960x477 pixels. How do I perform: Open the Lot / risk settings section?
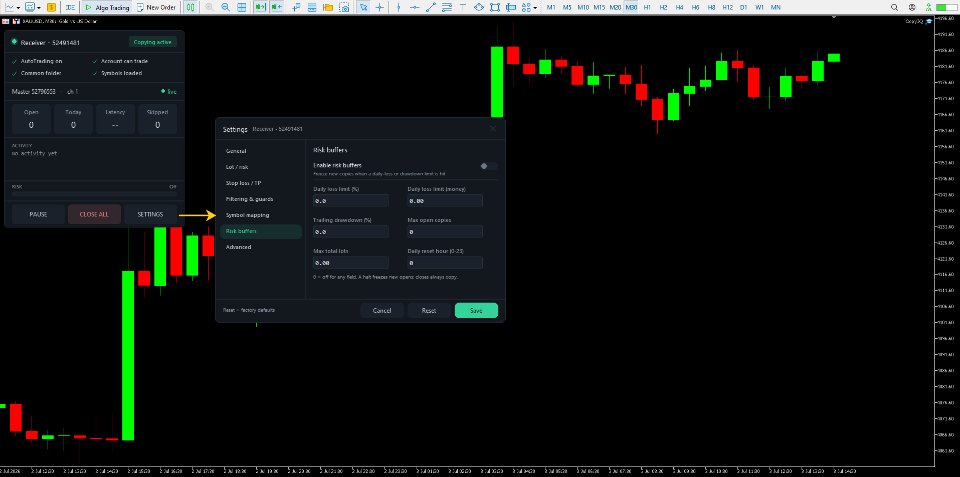tap(261, 167)
